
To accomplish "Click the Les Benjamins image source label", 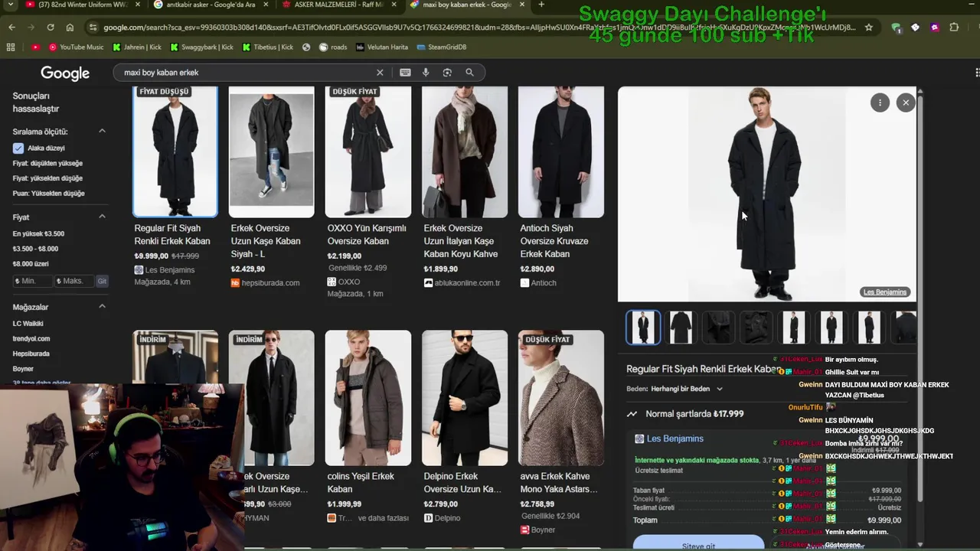I will [885, 292].
